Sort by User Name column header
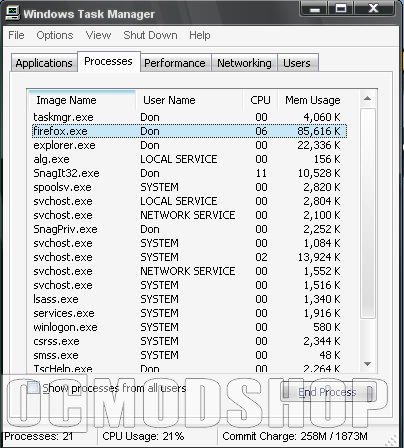404x448 pixels. (x=189, y=100)
